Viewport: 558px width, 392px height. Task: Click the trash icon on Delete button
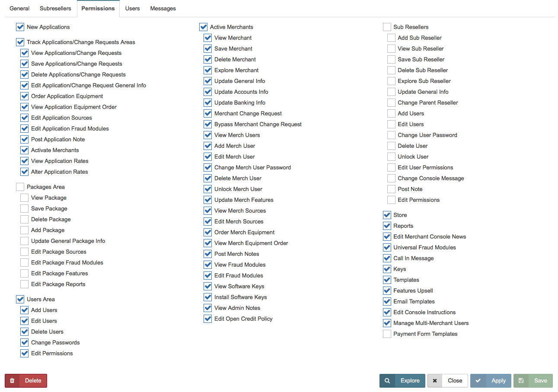[x=12, y=381]
